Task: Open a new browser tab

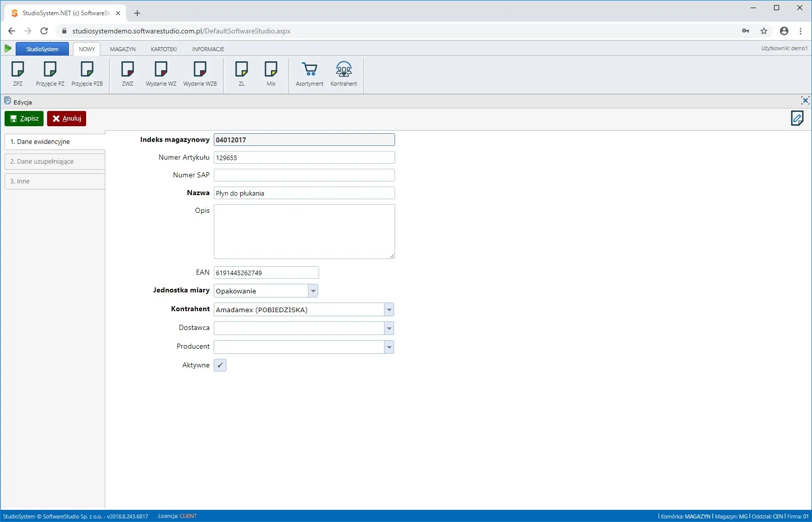Action: click(137, 13)
